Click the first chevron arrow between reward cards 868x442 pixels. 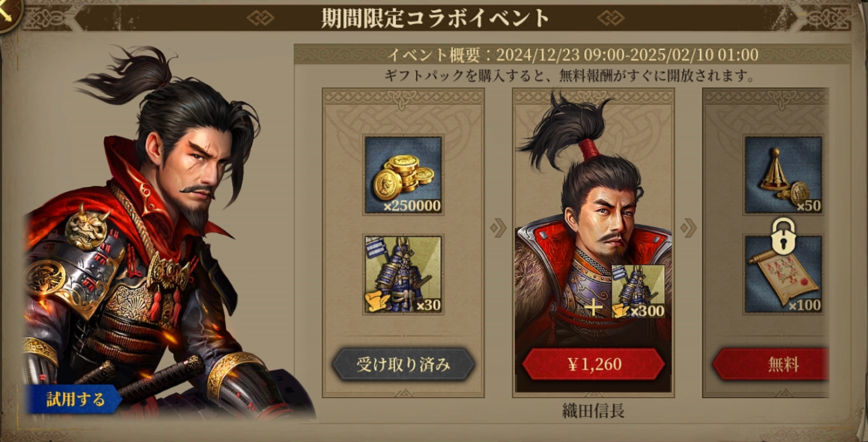point(498,228)
